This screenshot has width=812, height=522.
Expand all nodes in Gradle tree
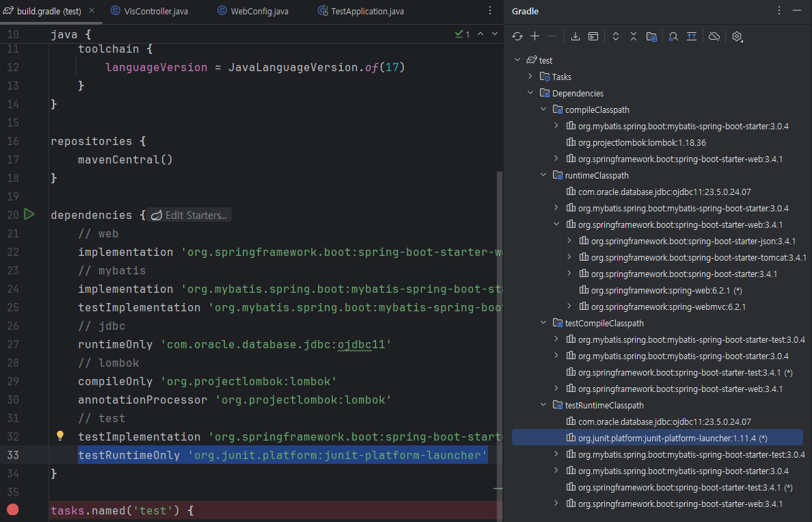(x=615, y=36)
